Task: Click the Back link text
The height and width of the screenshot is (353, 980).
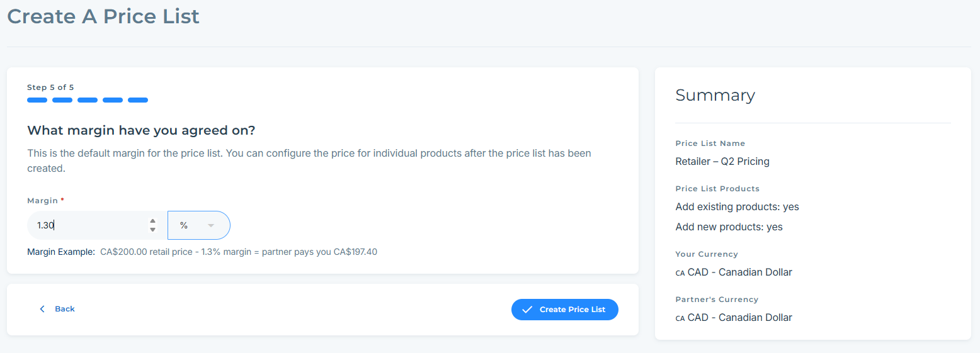Action: pos(65,309)
